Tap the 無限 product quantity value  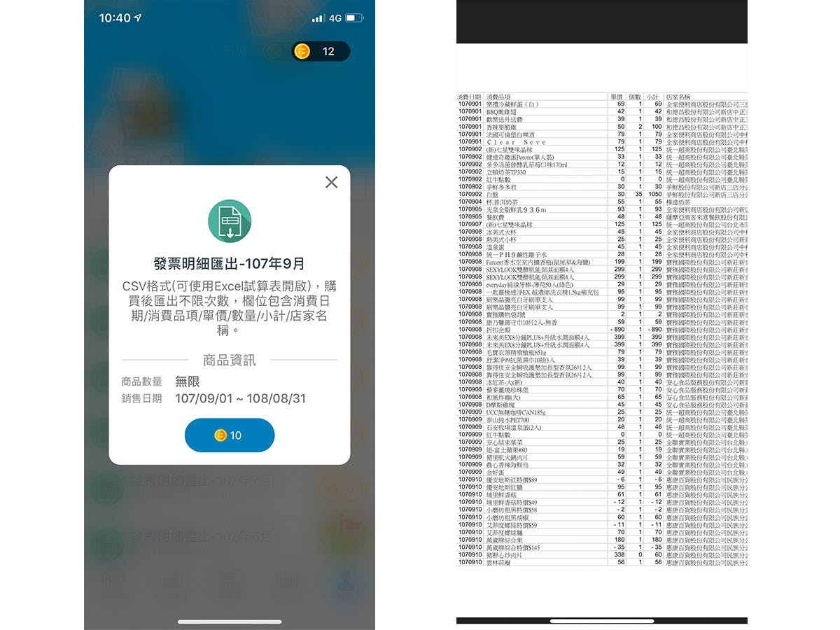(188, 381)
